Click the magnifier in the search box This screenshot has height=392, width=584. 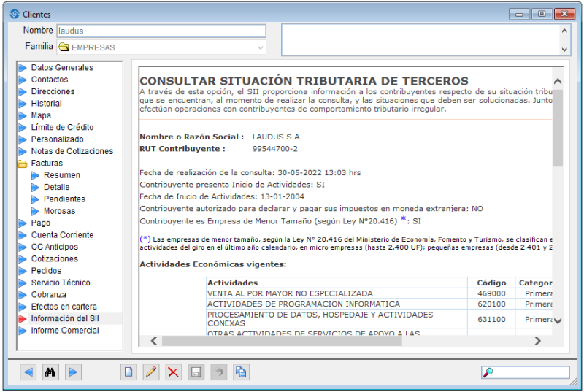point(488,372)
